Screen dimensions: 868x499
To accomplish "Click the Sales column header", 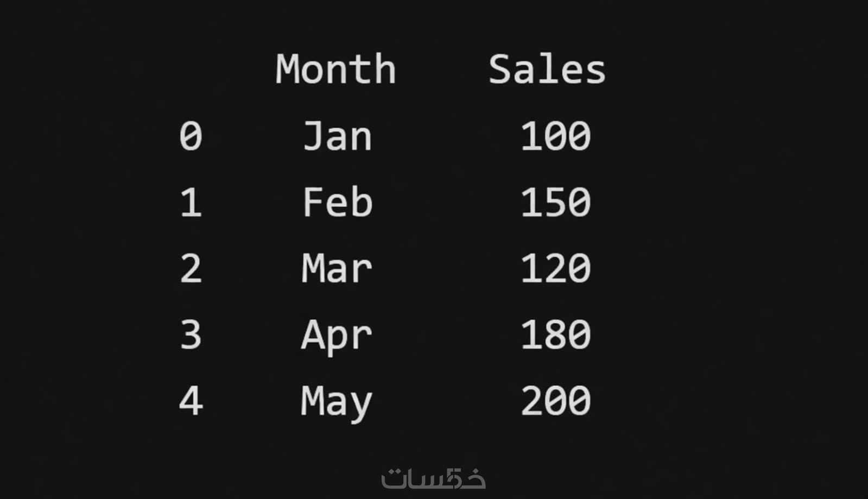I will 547,70.
